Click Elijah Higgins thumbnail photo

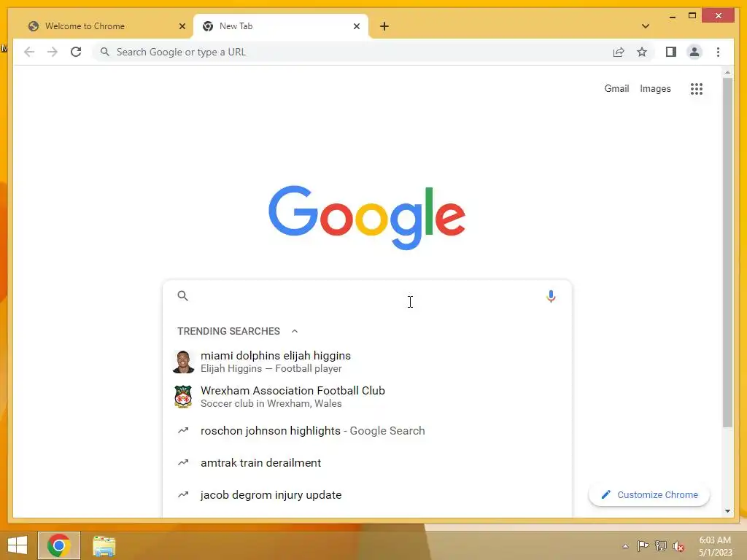click(183, 362)
